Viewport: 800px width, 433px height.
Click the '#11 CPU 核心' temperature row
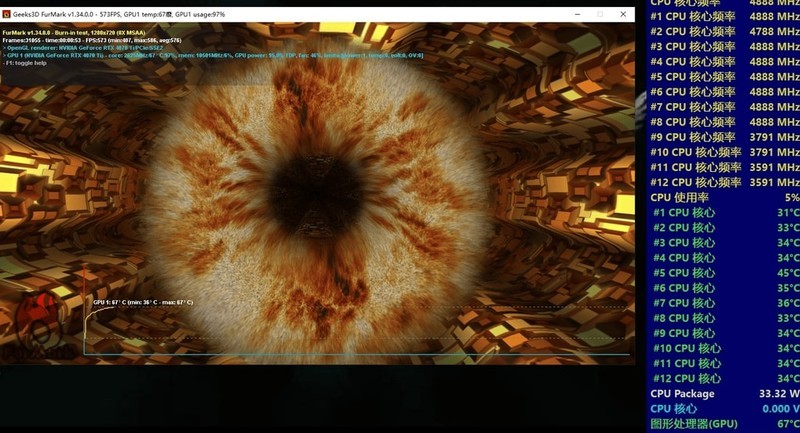click(x=725, y=363)
